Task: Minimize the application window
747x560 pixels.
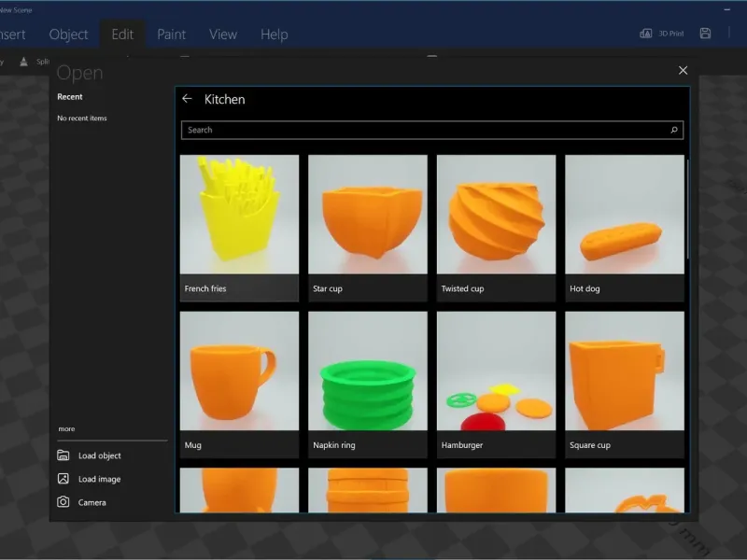Action: [727, 9]
